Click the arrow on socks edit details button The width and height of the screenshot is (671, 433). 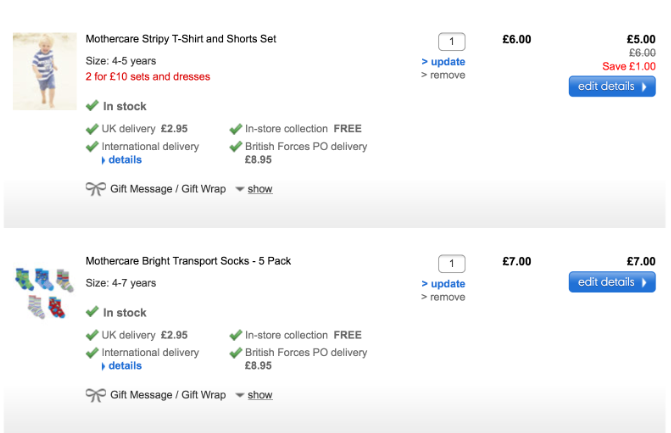(x=645, y=282)
